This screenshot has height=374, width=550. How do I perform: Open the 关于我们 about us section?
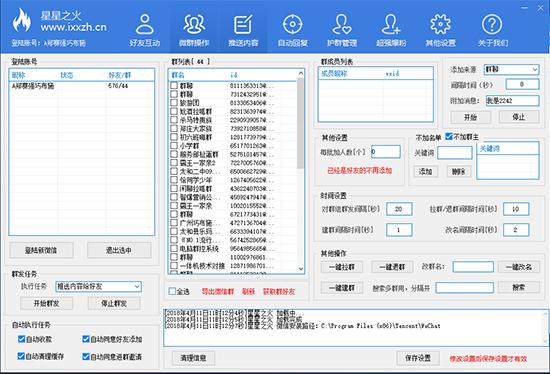pyautogui.click(x=492, y=31)
